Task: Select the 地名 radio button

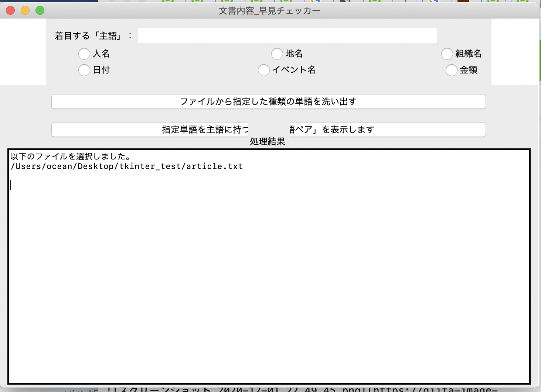Action: [278, 54]
